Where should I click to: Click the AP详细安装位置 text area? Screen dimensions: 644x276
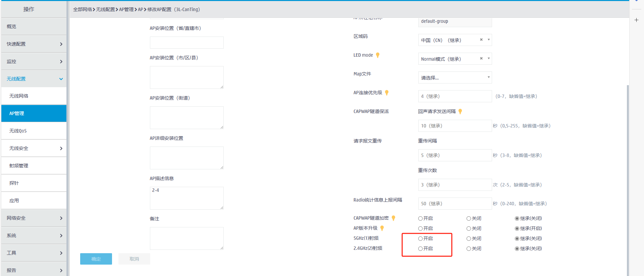pyautogui.click(x=187, y=158)
